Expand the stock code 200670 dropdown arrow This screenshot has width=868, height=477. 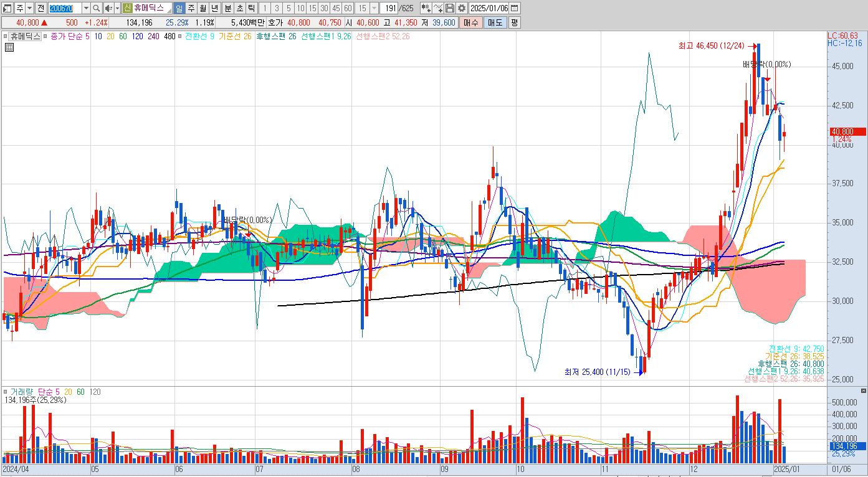[x=86, y=8]
